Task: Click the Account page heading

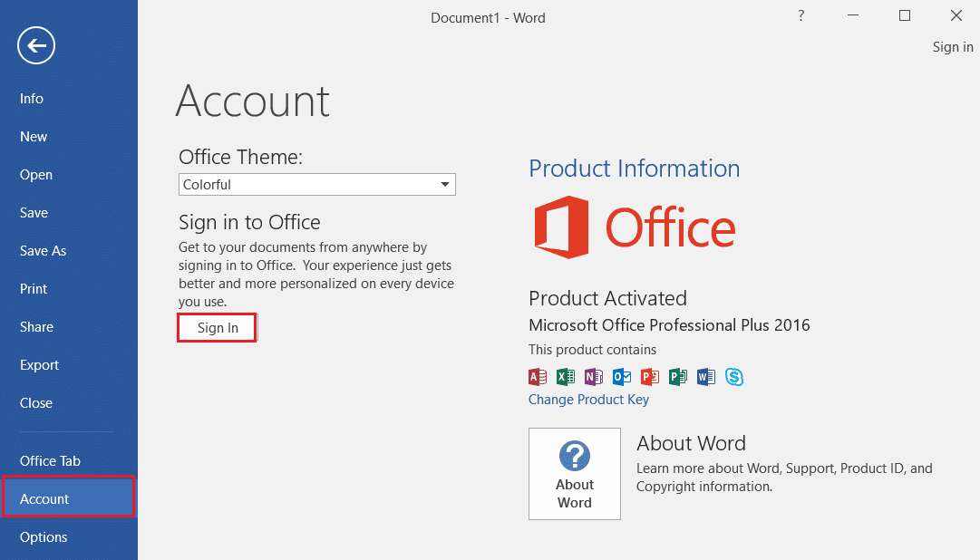Action: [x=253, y=101]
